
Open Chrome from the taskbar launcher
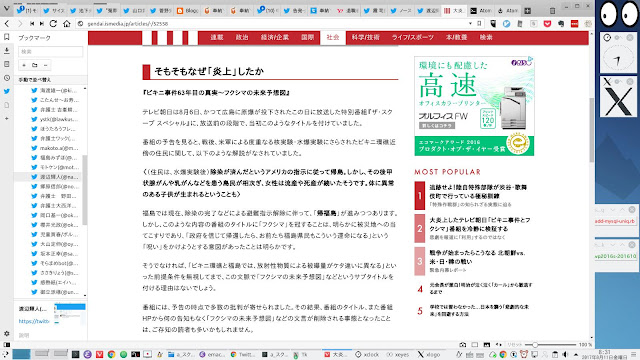tap(111, 354)
